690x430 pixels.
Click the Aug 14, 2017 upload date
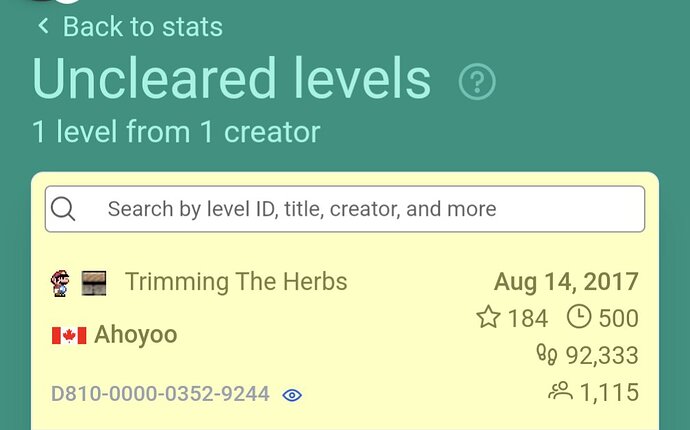click(566, 282)
